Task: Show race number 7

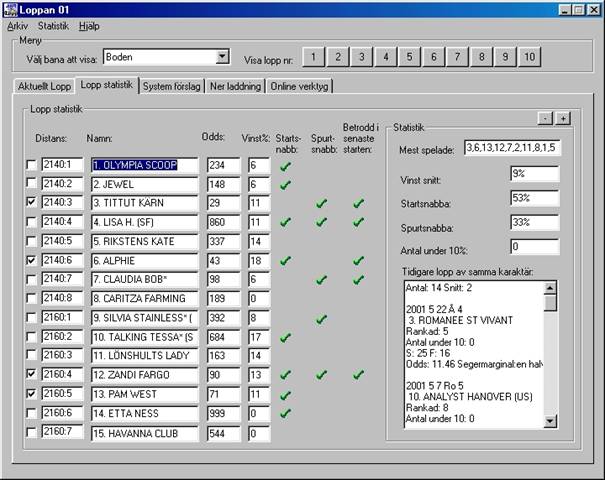Action: (458, 57)
